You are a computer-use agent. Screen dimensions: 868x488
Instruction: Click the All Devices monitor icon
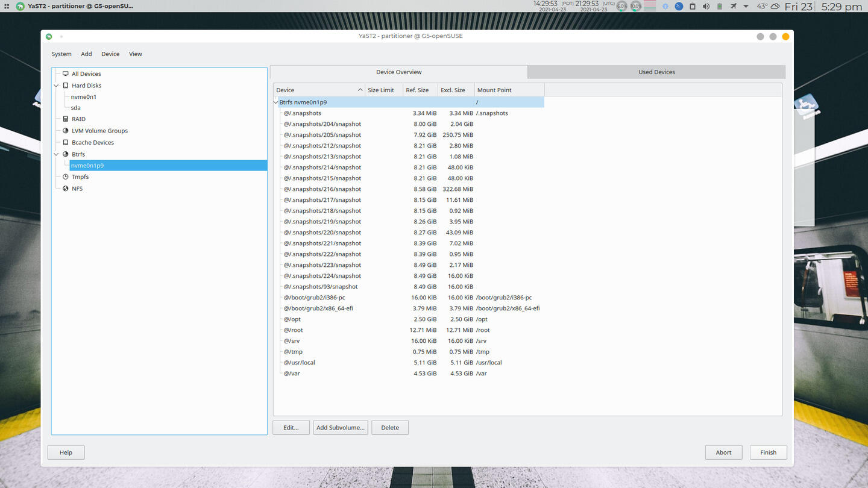click(66, 74)
